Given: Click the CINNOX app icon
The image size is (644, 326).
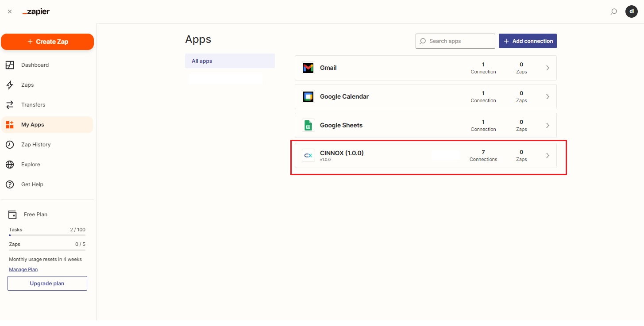Looking at the screenshot, I should (x=308, y=155).
